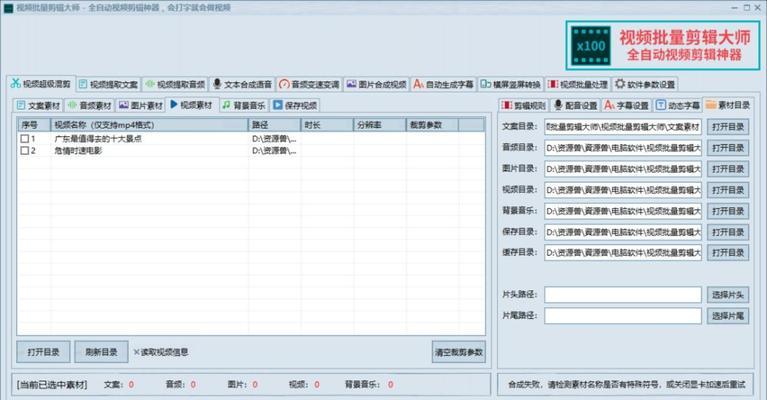This screenshot has width=767, height=400.
Task: Click the x100 film-strip logo icon
Action: pos(591,45)
